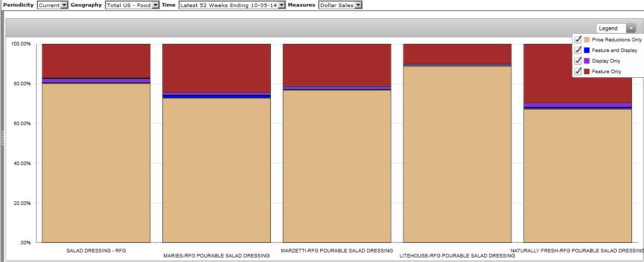Click the left panel splitter handle
The height and width of the screenshot is (262, 644).
point(3,137)
